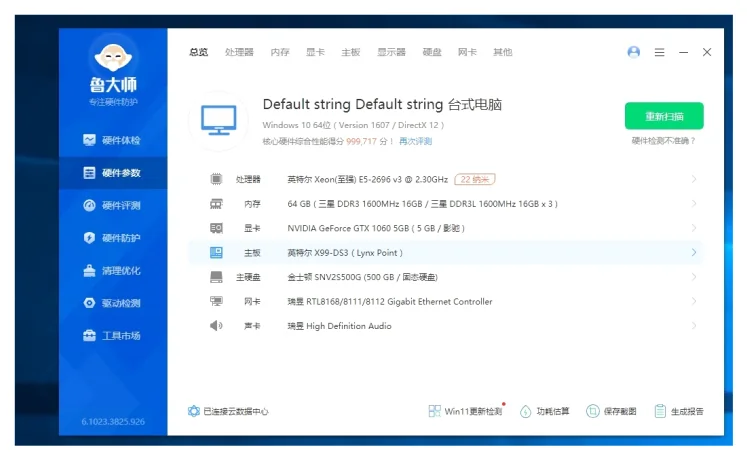Open 驱动检测 driver detection
The image size is (747, 460).
[113, 303]
